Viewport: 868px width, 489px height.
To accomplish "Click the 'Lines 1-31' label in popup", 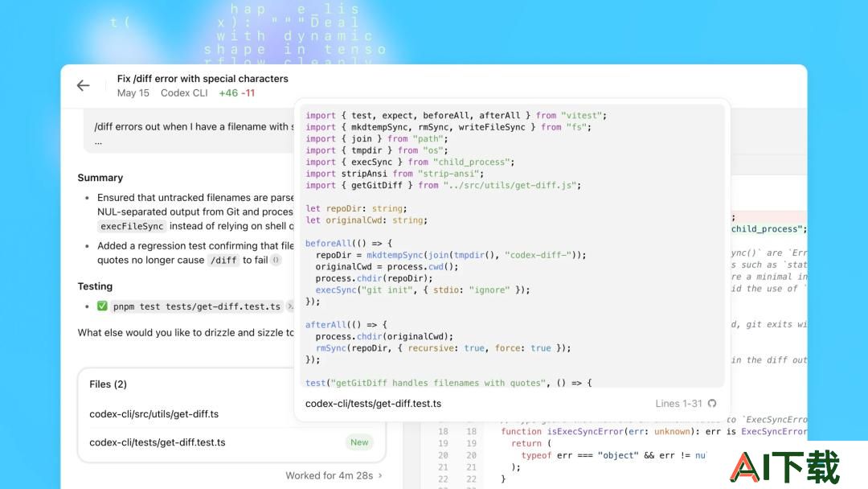I will 678,404.
